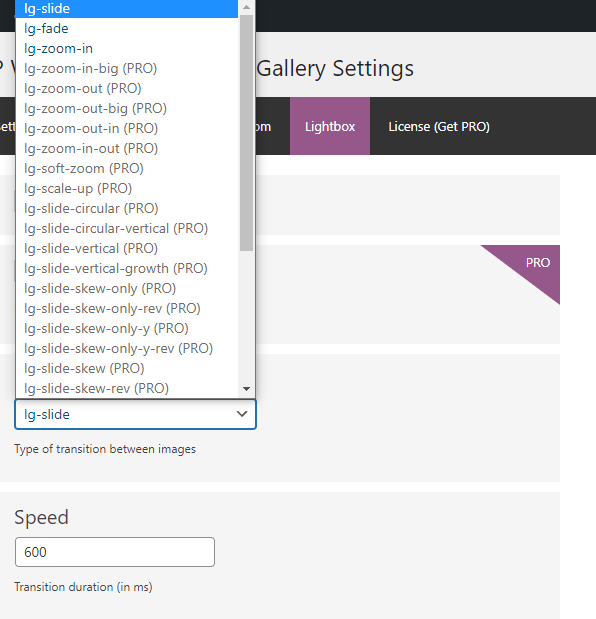
Task: Choose lg-scale-up (PRO) entry
Action: [127, 189]
